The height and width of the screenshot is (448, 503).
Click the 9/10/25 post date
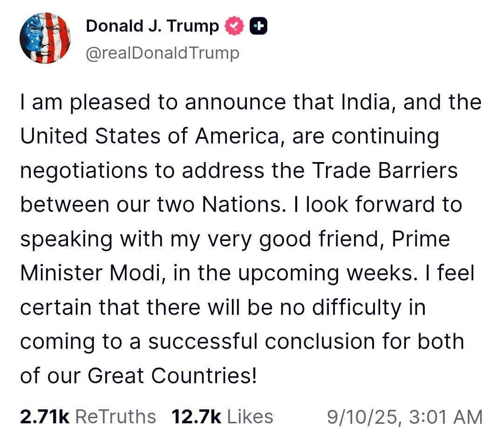pyautogui.click(x=361, y=416)
